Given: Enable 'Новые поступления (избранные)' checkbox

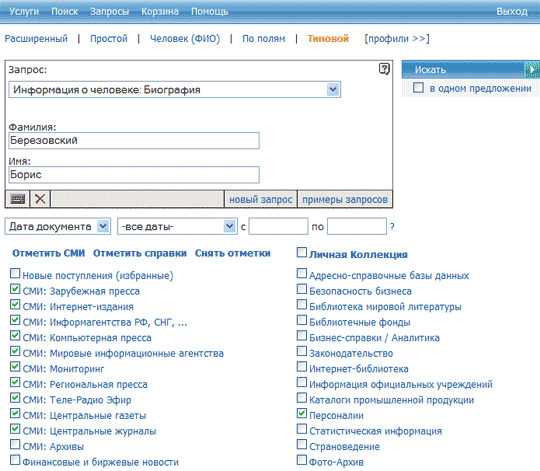Looking at the screenshot, I should pos(15,273).
